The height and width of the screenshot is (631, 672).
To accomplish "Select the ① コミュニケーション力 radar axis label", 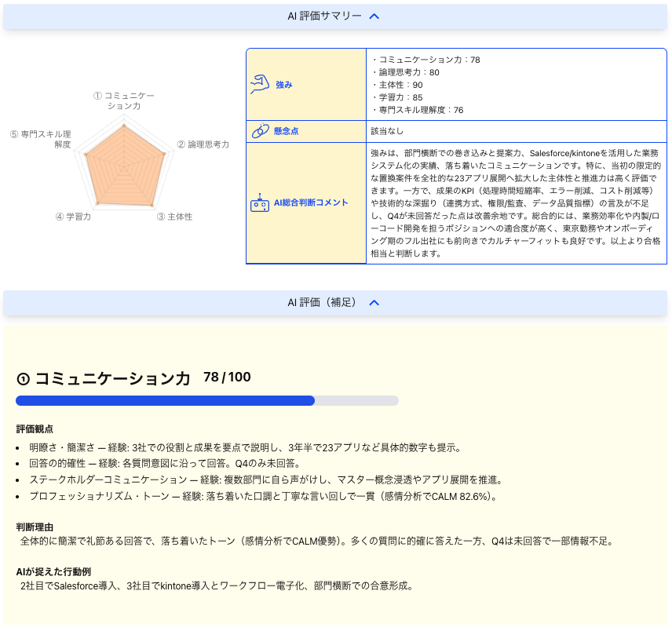I will pyautogui.click(x=124, y=100).
